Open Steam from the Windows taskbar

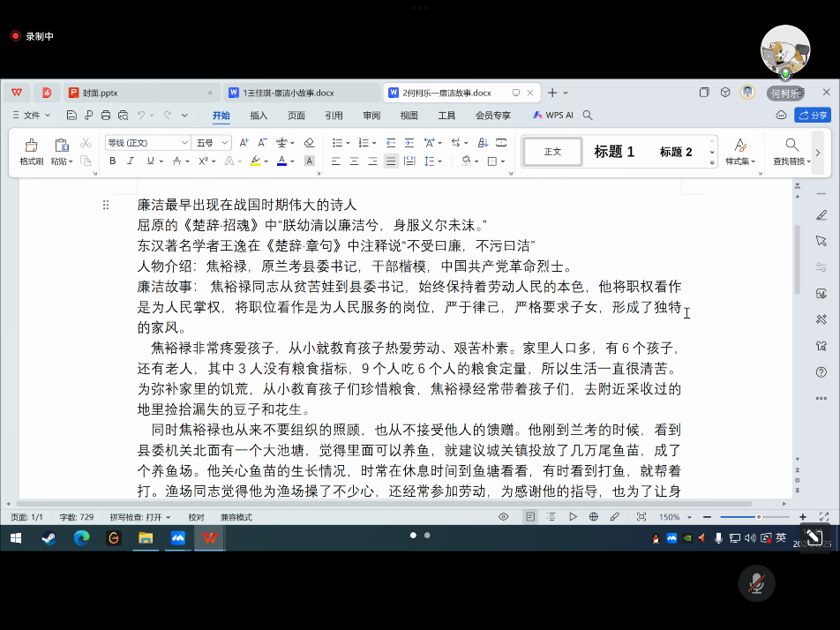click(49, 537)
